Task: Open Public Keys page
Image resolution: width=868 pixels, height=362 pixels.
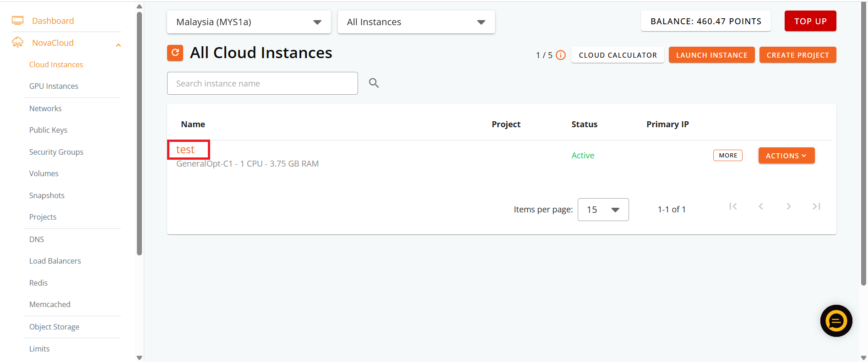Action: pos(48,130)
